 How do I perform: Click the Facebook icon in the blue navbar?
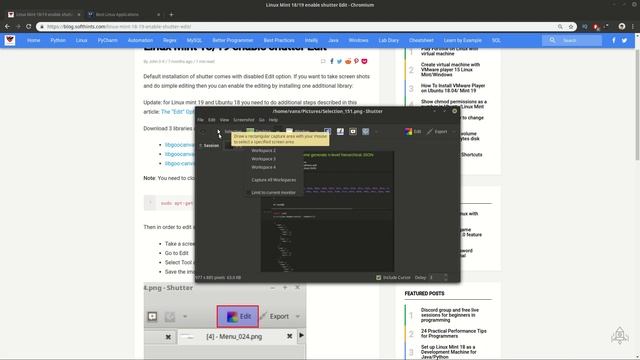tap(613, 40)
